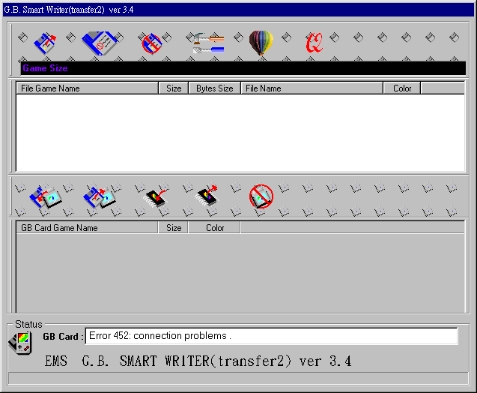
Task: Click the second floppy and card icon
Action: tap(99, 198)
